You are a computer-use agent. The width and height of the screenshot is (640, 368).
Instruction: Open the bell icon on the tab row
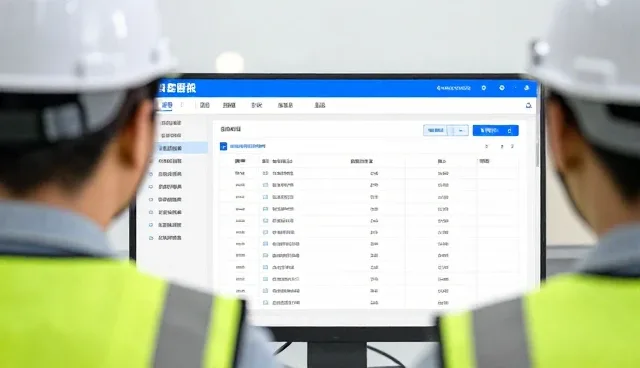tap(529, 106)
